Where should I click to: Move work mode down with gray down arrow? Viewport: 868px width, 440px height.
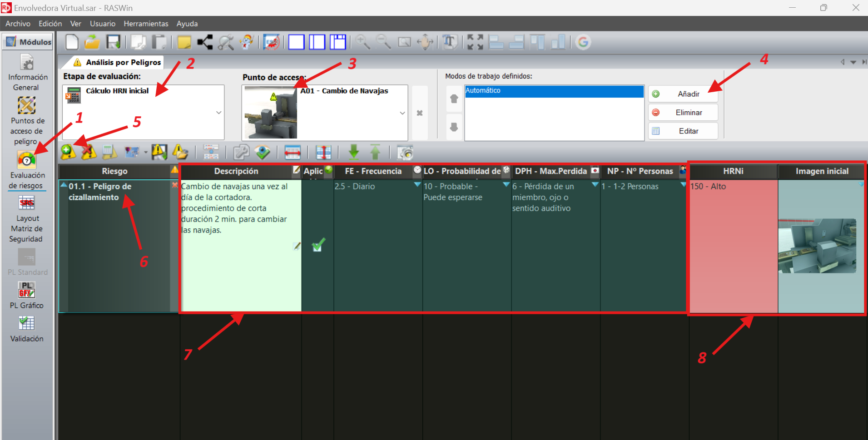pyautogui.click(x=454, y=127)
